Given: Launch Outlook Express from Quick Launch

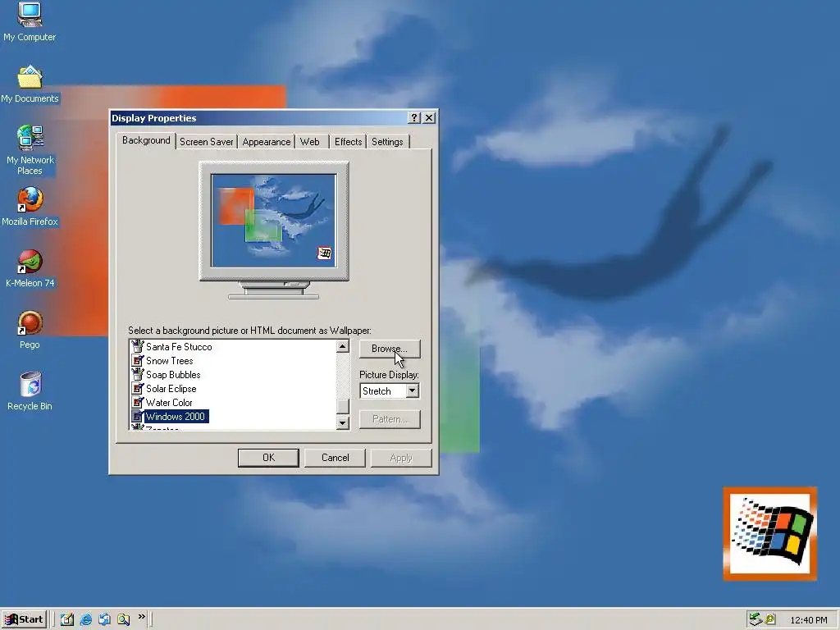Looking at the screenshot, I should (x=104, y=619).
